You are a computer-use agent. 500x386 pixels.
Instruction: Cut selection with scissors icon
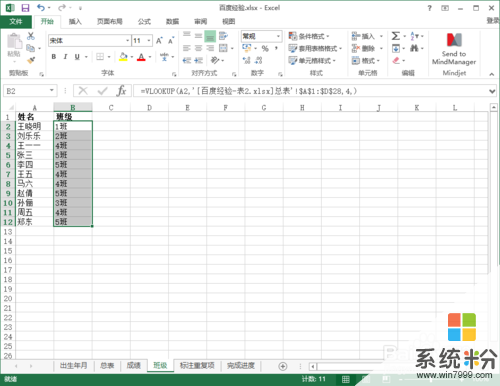tap(31, 36)
